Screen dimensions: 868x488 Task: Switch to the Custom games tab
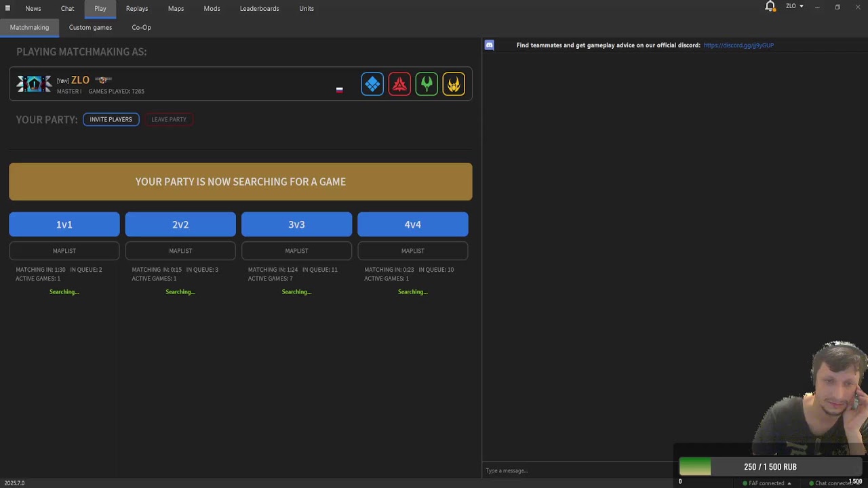click(x=90, y=27)
